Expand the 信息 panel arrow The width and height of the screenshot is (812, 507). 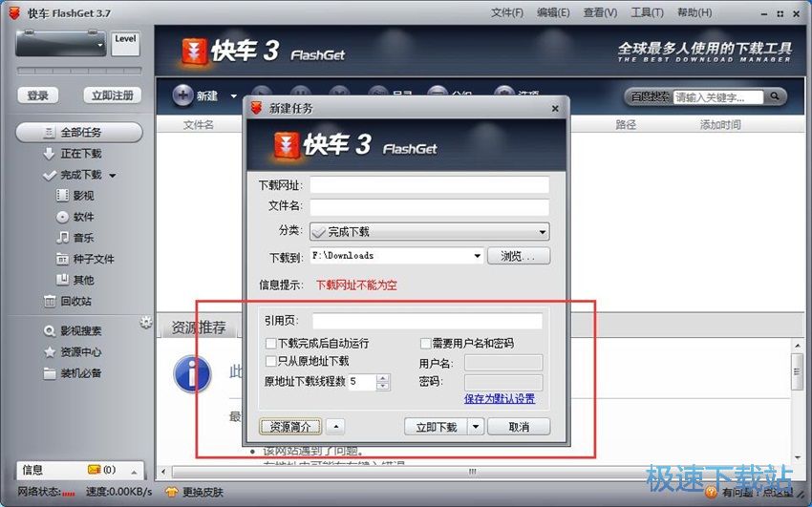134,472
